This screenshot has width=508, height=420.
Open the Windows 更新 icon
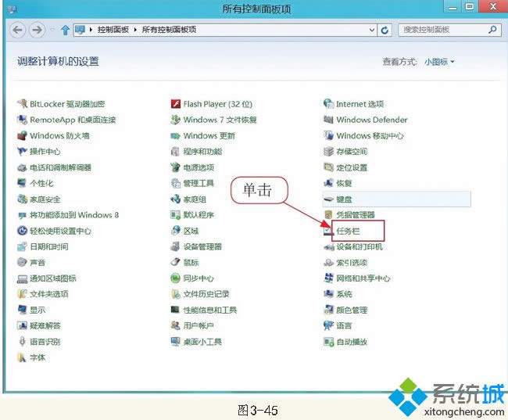tap(176, 135)
